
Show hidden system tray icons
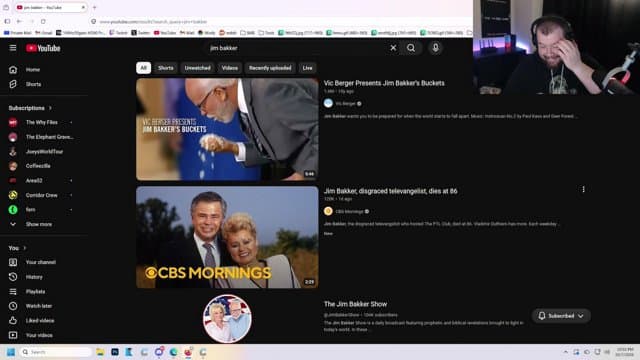(x=566, y=352)
